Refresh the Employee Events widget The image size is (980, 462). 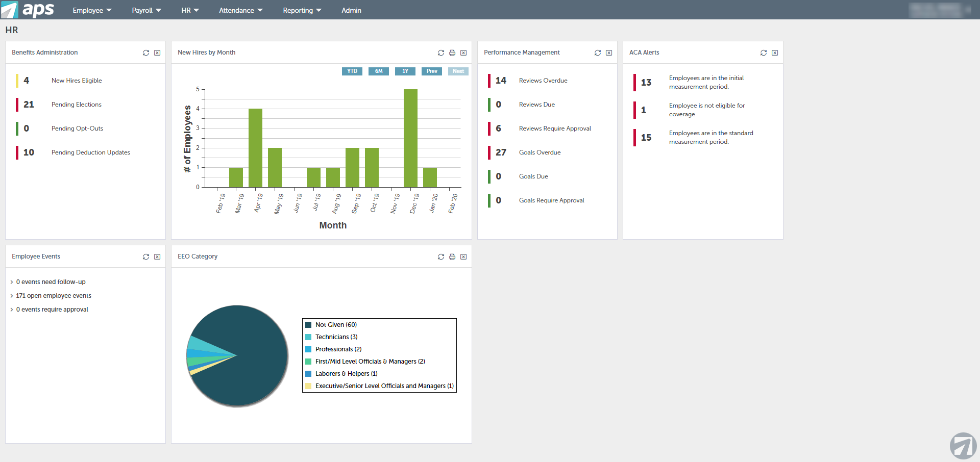[x=146, y=257]
